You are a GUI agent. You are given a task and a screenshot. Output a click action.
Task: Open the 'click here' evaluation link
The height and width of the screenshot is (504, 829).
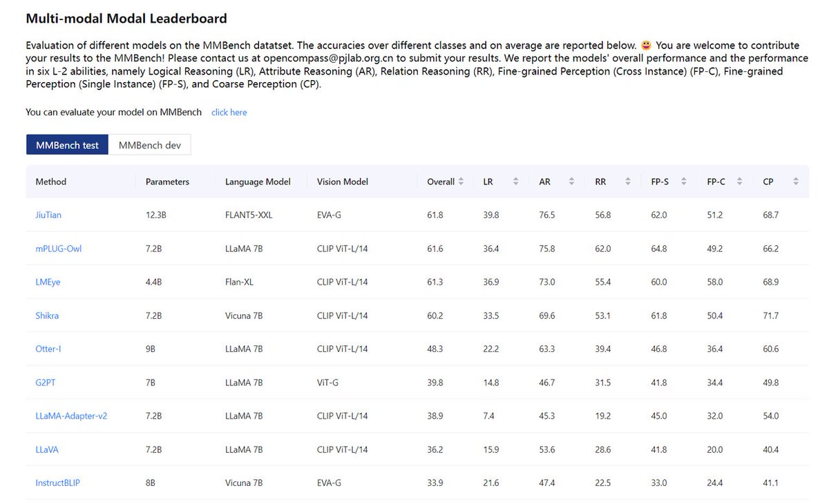(x=229, y=112)
